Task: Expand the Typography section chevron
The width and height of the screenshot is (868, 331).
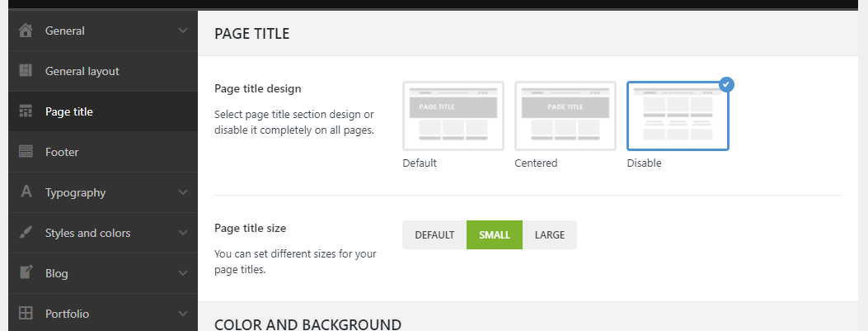Action: 183,192
